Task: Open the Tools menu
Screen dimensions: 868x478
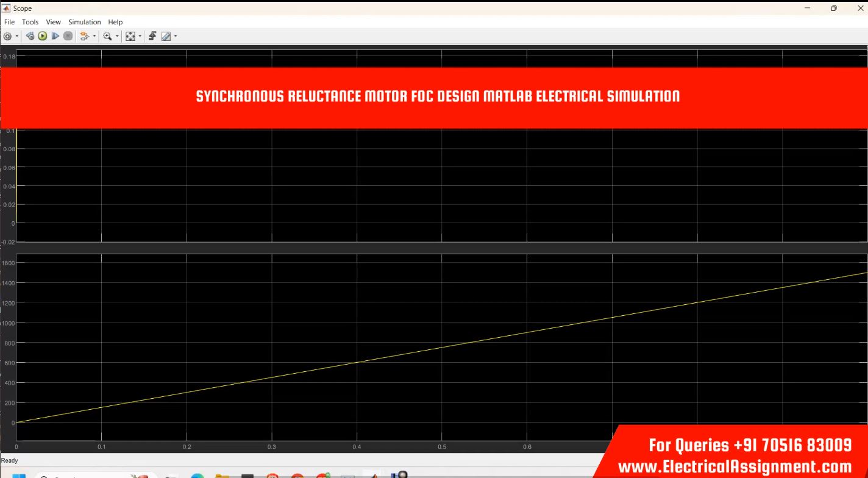Action: pos(30,22)
